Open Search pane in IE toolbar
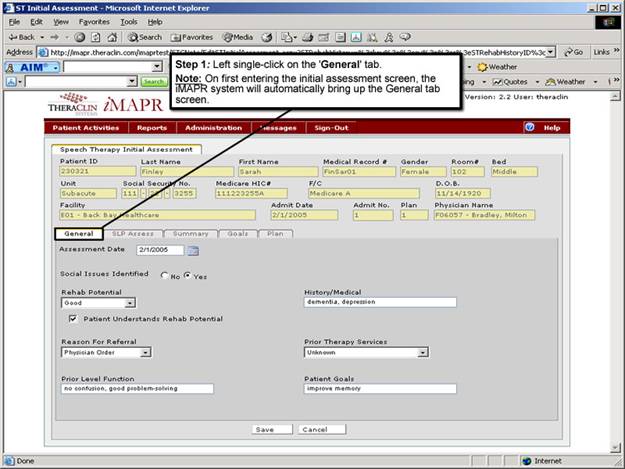Image resolution: width=625 pixels, height=469 pixels. point(145,37)
